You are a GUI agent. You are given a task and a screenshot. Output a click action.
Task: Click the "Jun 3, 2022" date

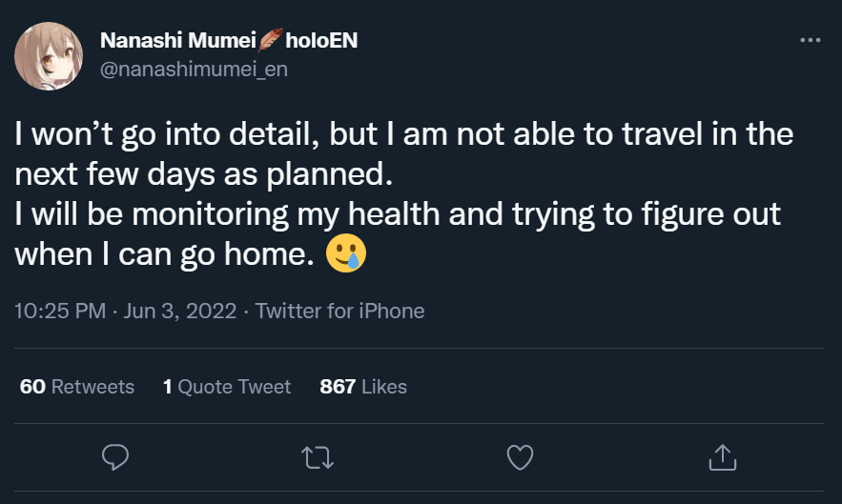(x=181, y=311)
